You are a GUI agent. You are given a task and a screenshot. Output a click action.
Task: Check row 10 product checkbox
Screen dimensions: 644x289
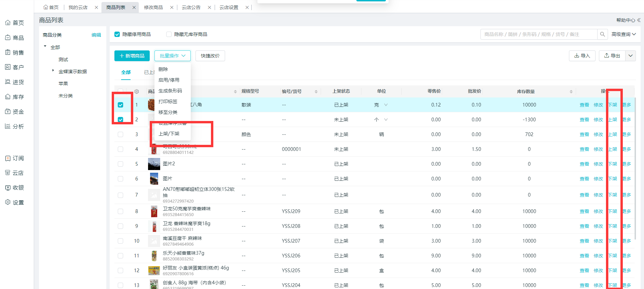(120, 241)
